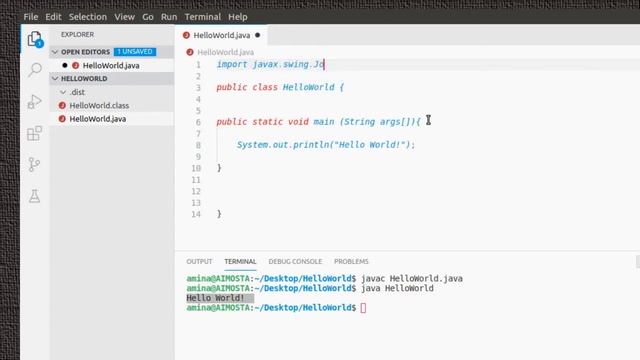
Task: Click the Java icon in the breadcrumb
Action: pos(190,52)
